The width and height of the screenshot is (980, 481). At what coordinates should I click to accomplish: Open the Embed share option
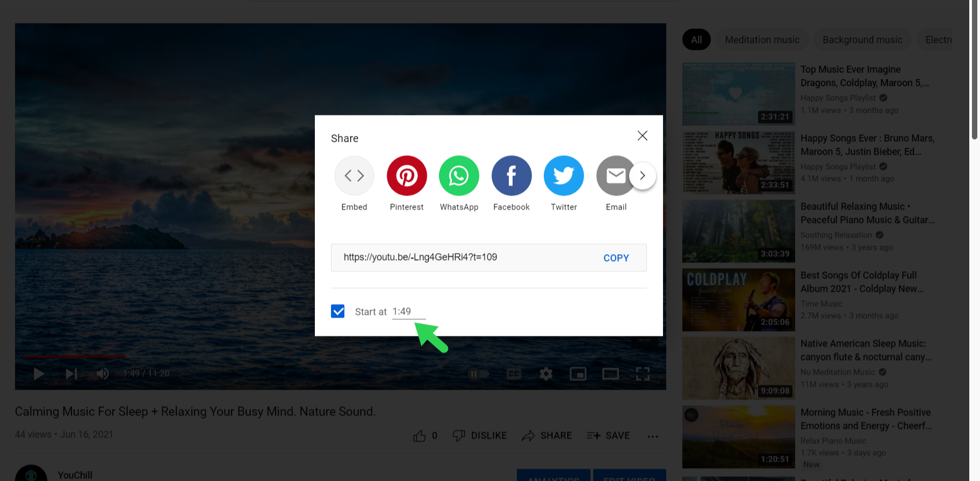354,176
